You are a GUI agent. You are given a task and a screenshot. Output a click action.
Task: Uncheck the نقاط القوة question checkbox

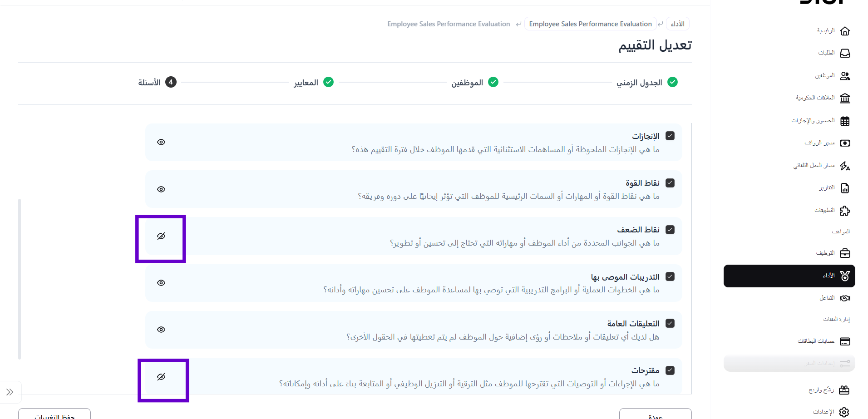point(670,183)
